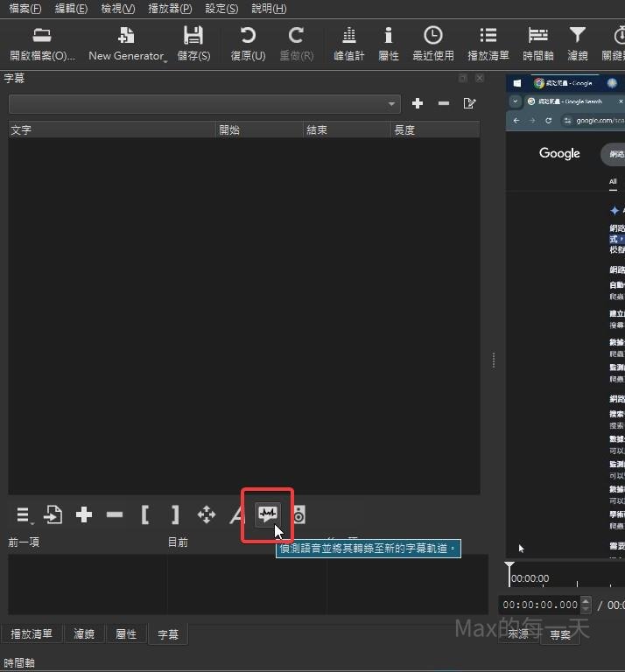Screen dimensions: 625x672
Task: Open the subtitle panel hamburger menu
Action: tap(24, 515)
